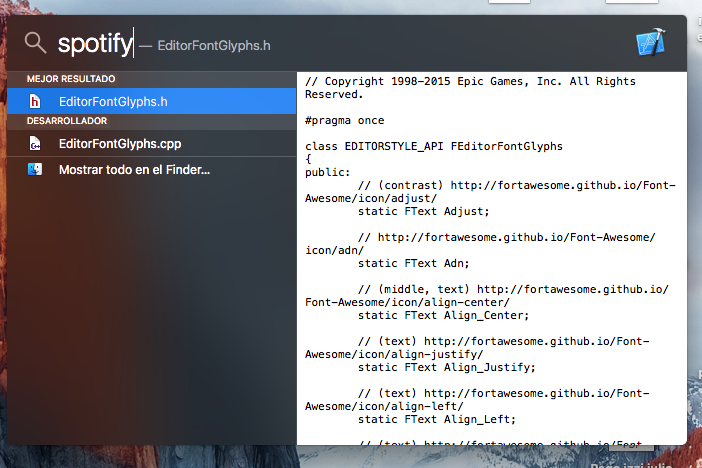Click the C++ file icon beside EditorFontGlyphs.cpp

pos(35,144)
